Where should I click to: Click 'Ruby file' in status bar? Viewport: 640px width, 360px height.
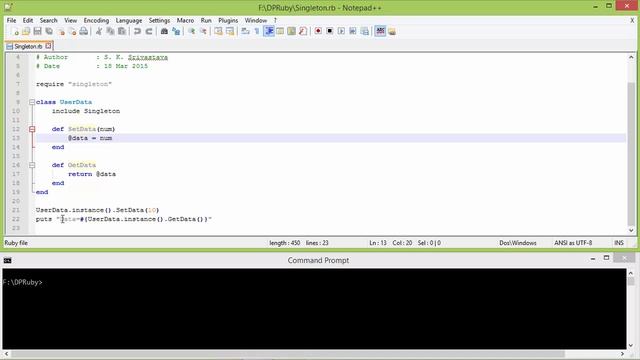[16, 243]
